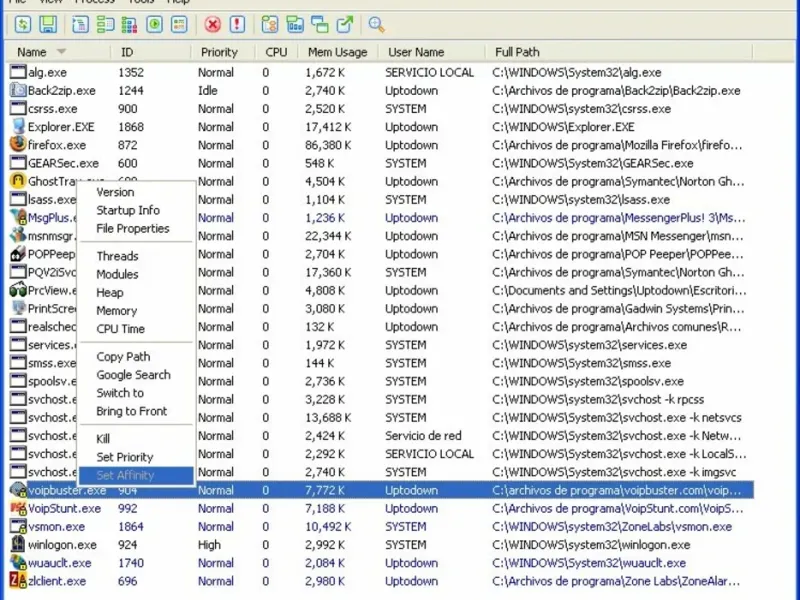This screenshot has width=800, height=600.
Task: Toggle sort arrow on Name column
Action: (61, 52)
